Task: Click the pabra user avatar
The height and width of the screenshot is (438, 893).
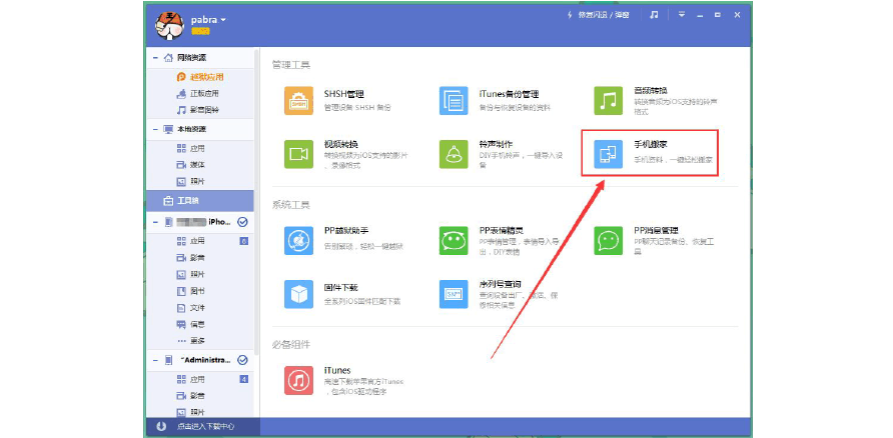Action: pos(169,26)
